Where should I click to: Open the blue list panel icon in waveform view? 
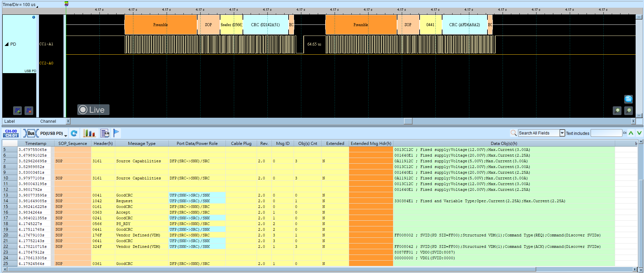coord(629,99)
